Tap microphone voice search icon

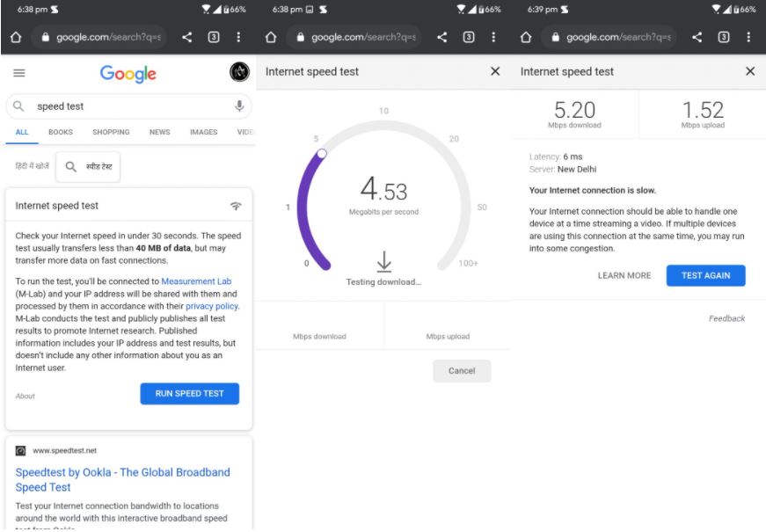(x=239, y=106)
